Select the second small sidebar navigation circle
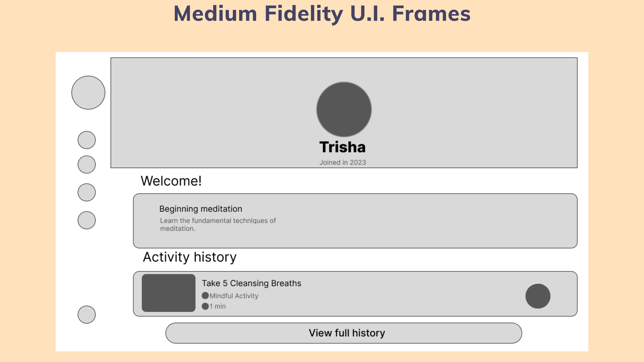This screenshot has width=644, height=362. pos(87,165)
